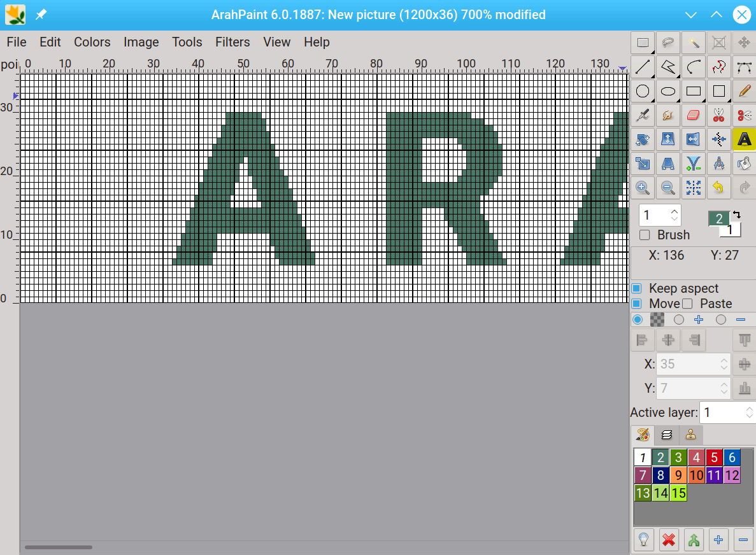Switch to the stamp tab
Image resolution: width=756 pixels, height=555 pixels.
point(691,435)
